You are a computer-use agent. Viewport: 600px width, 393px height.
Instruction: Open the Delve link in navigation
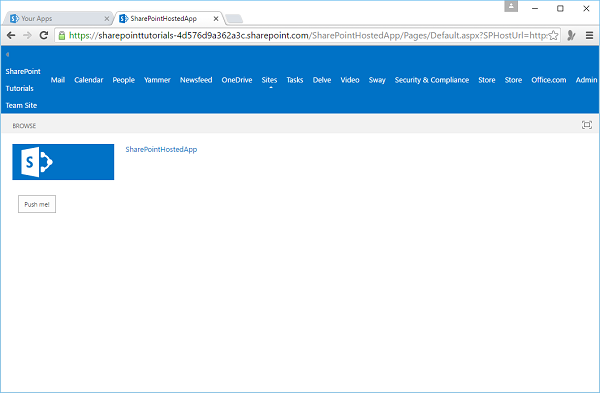[x=322, y=80]
